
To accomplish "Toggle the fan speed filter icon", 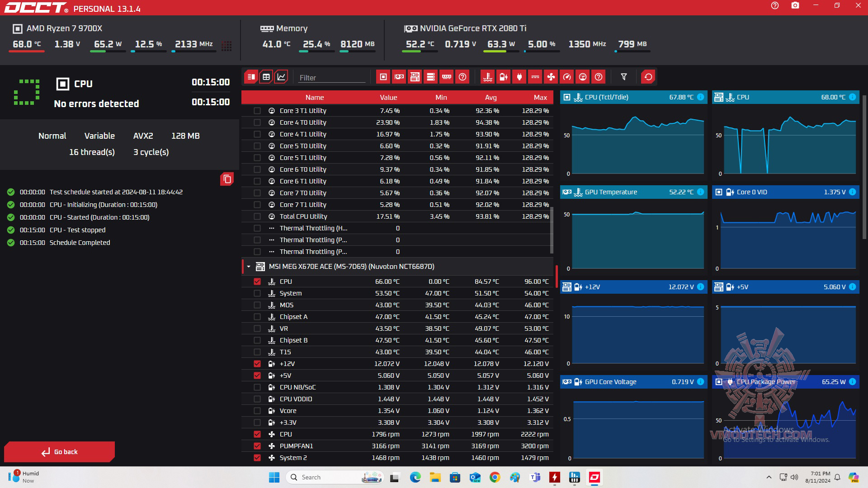I will point(551,77).
